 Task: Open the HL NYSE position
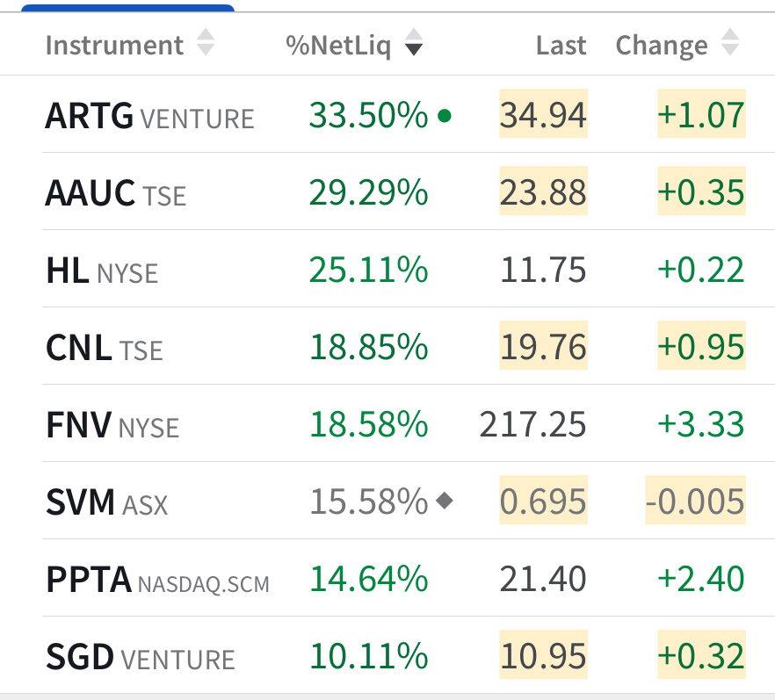[x=101, y=270]
